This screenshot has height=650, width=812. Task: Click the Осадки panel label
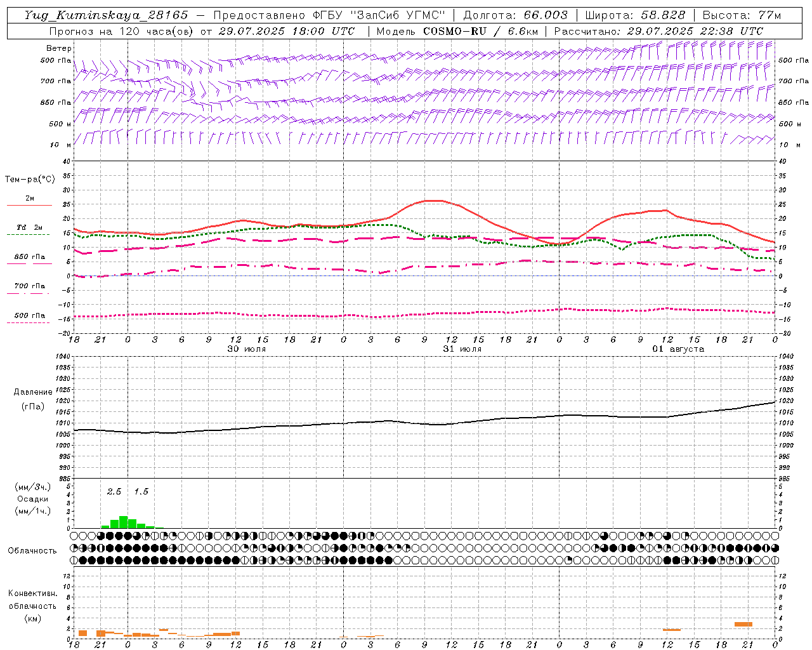point(33,499)
